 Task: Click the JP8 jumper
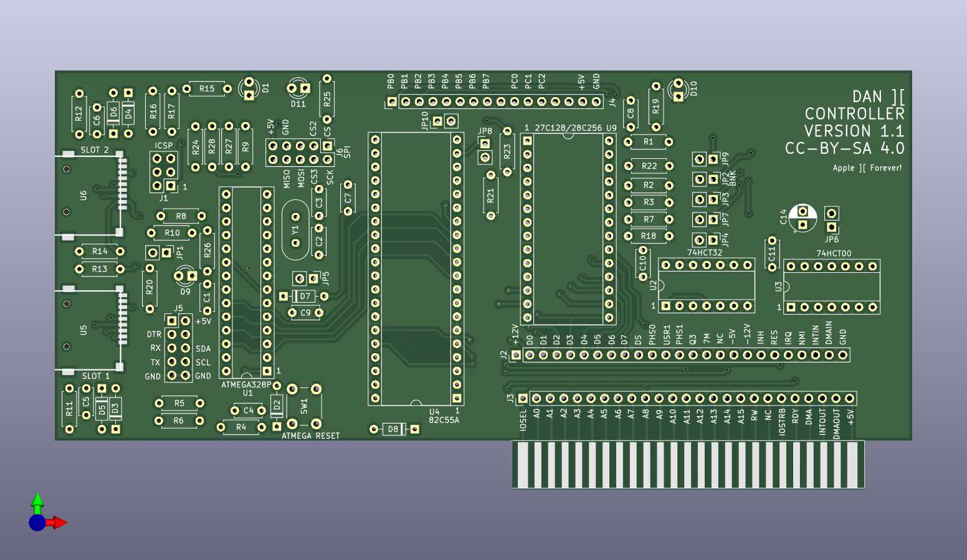(485, 150)
